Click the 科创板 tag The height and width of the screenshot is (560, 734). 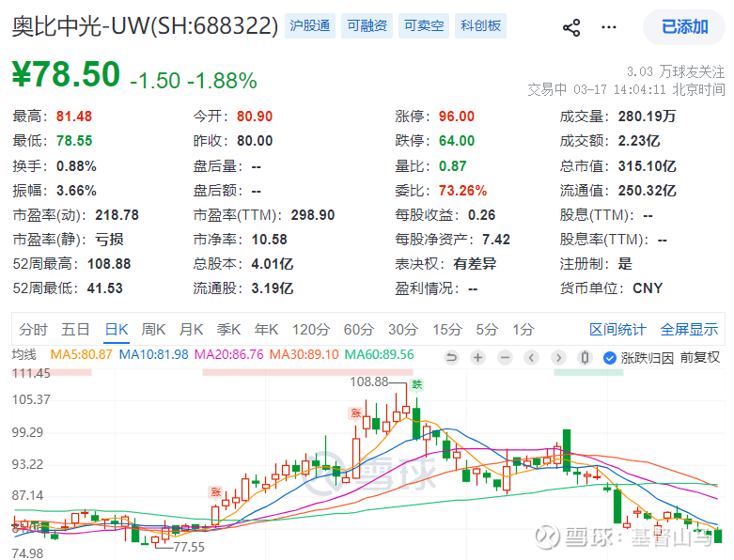(x=481, y=25)
